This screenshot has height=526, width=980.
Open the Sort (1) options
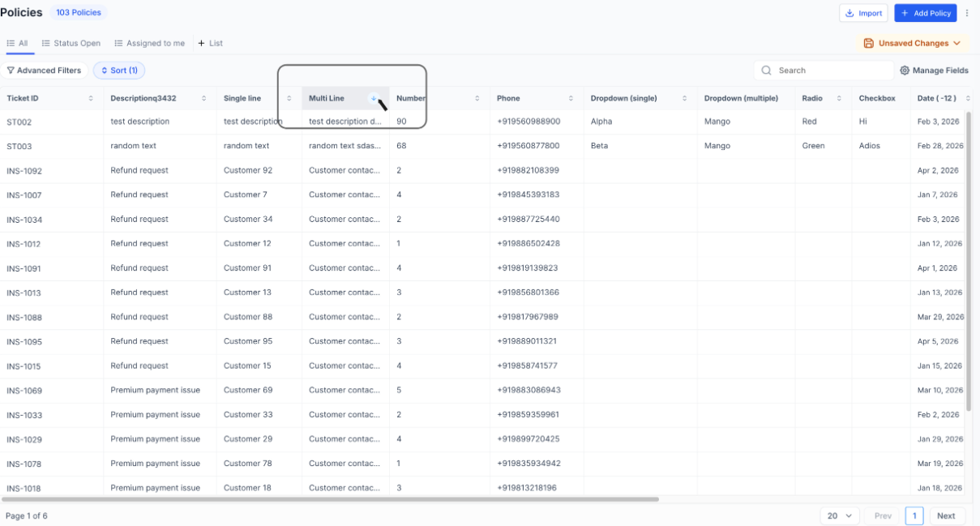click(119, 71)
